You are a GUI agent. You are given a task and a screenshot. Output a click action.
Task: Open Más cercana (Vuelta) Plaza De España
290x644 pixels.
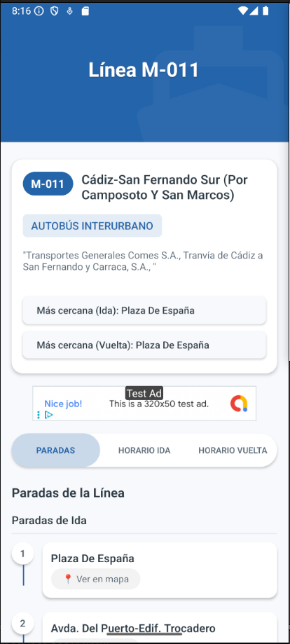point(144,345)
